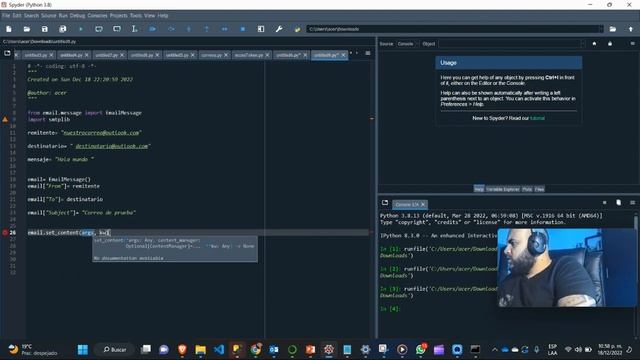Open the Consoles menu
This screenshot has width=640, height=360.
(x=97, y=16)
